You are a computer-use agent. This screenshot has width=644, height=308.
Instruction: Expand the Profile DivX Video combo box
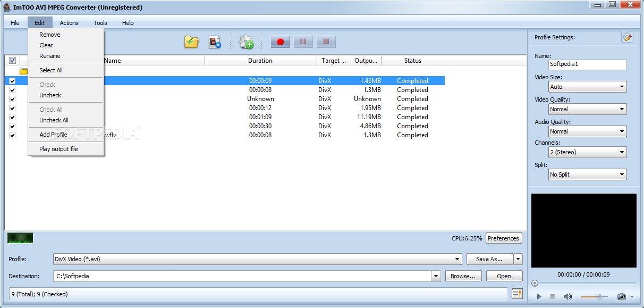coord(257,259)
